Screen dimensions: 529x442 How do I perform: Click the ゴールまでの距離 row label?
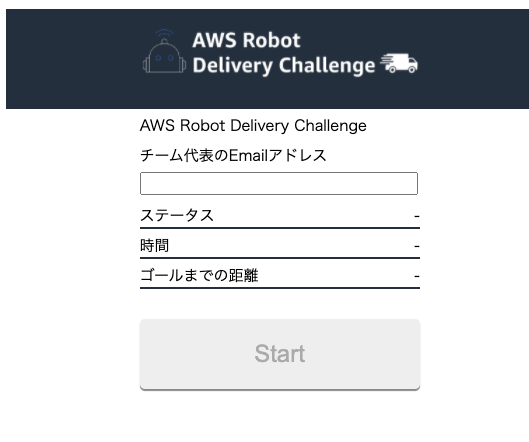pos(199,275)
